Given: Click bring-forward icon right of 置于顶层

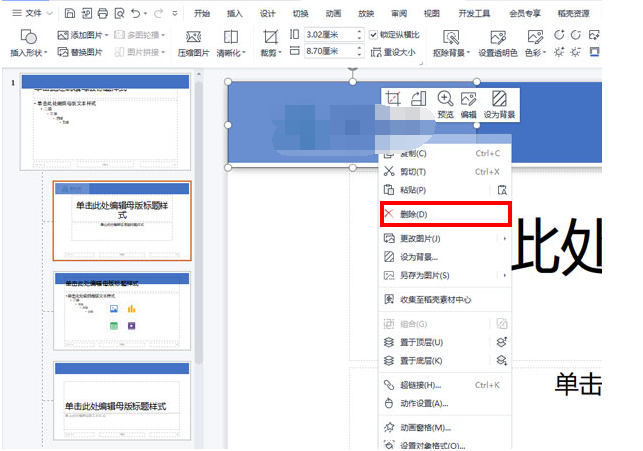Looking at the screenshot, I should click(x=502, y=342).
